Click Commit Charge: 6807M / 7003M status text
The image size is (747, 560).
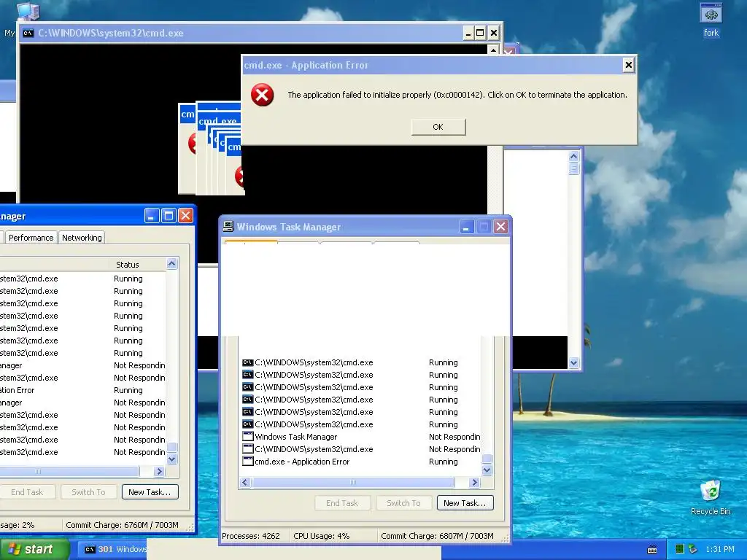click(438, 536)
